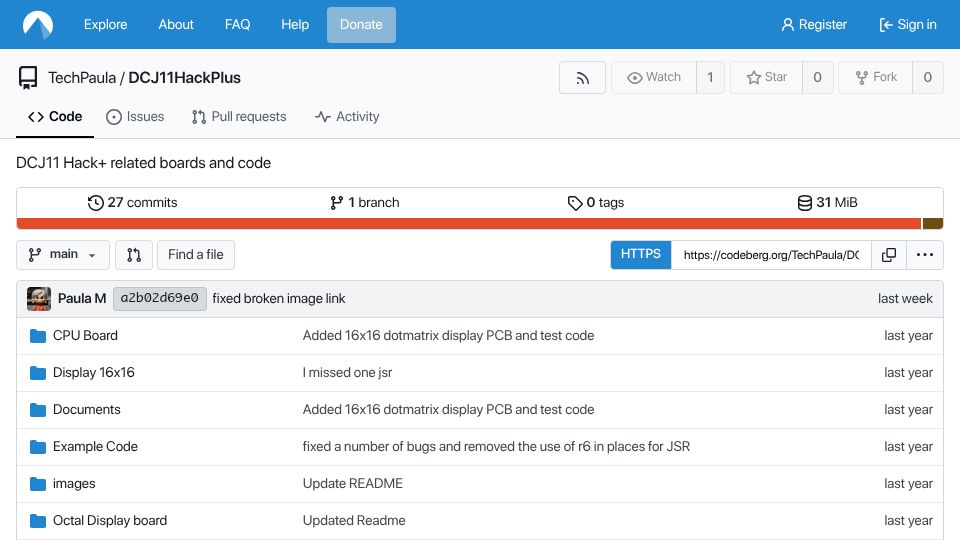
Task: Open the CPU Board row's 'Added 16x16 dotmatrix' commit
Action: click(x=448, y=336)
